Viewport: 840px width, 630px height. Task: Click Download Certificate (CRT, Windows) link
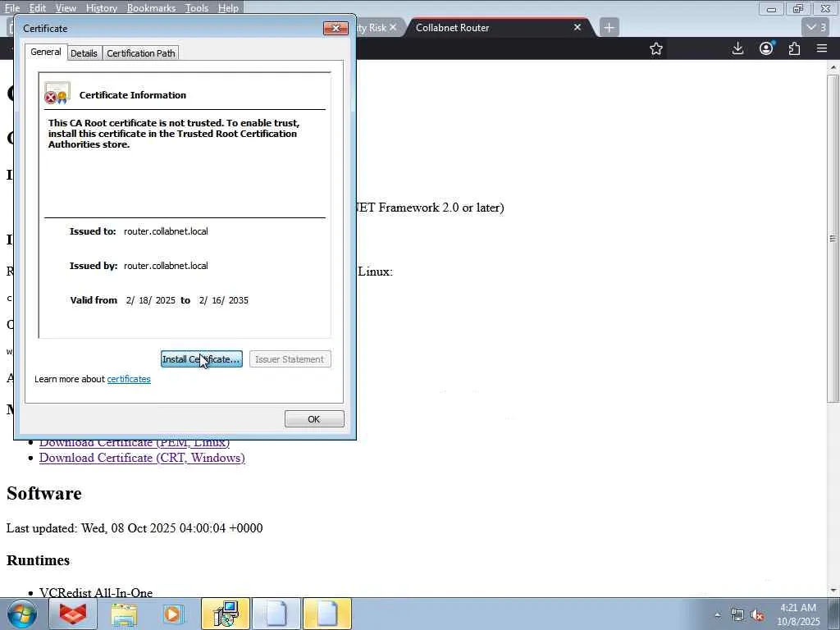142,458
